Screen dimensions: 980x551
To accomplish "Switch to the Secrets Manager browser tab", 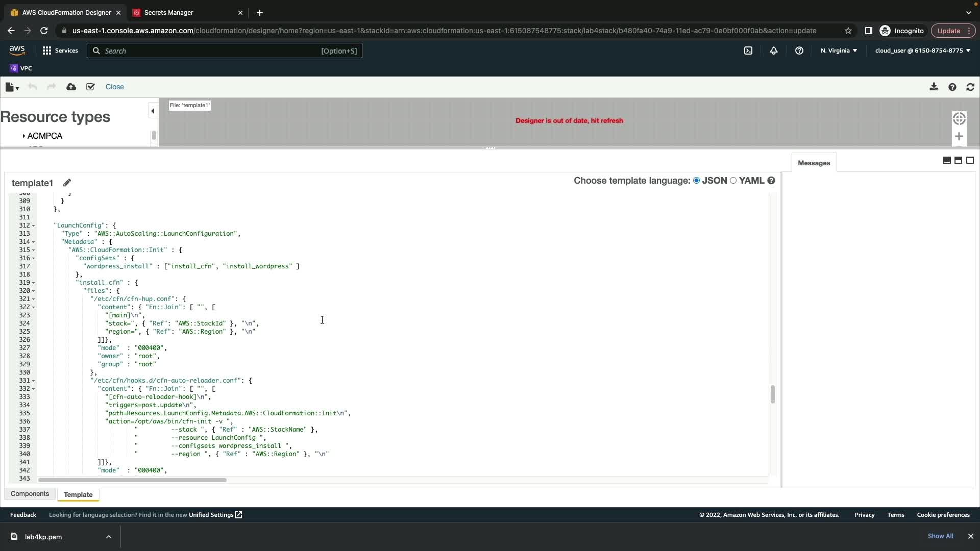I will (x=168, y=12).
